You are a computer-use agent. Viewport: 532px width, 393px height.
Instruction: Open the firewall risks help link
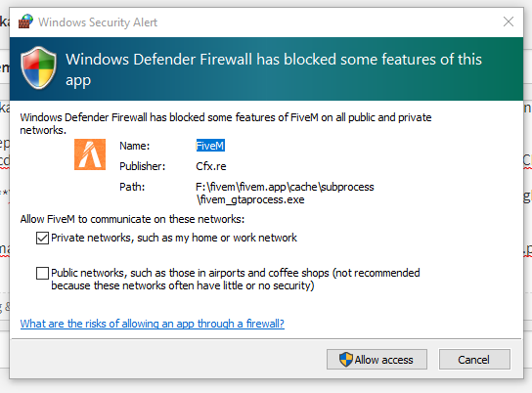point(152,324)
